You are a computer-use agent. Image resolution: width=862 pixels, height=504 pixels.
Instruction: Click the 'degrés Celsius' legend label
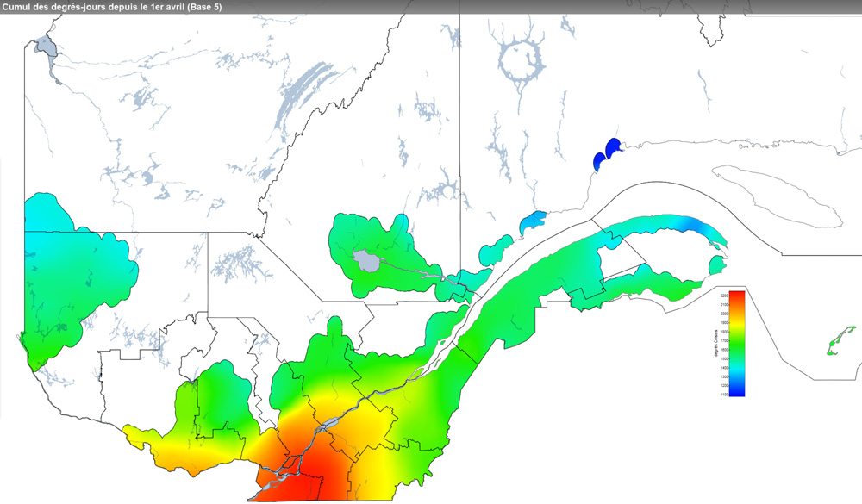click(715, 343)
